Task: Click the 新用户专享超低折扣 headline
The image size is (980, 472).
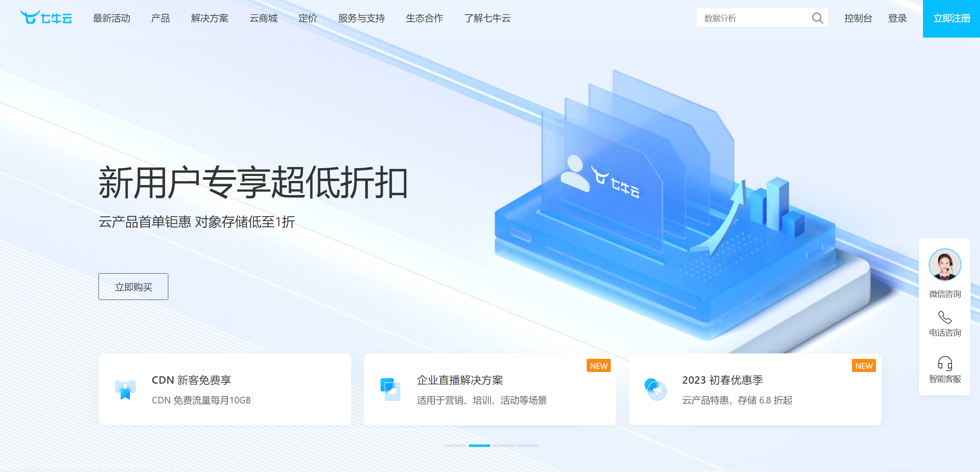Action: pyautogui.click(x=253, y=183)
